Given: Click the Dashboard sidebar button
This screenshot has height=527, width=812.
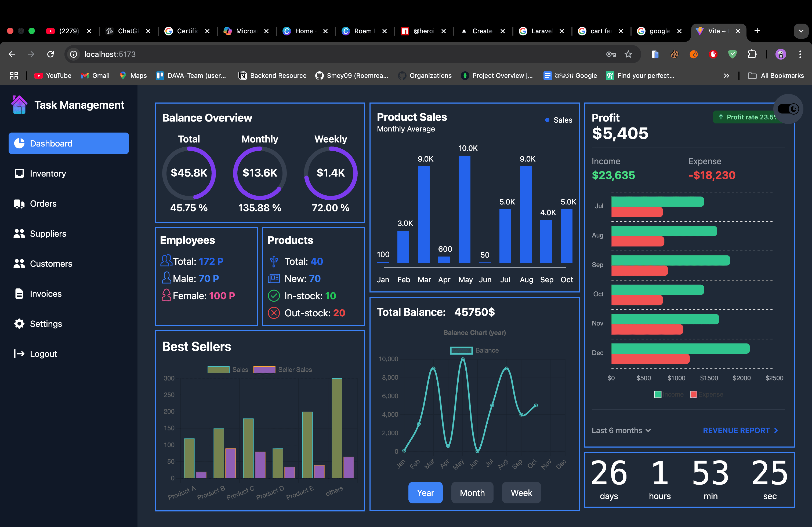Looking at the screenshot, I should tap(68, 143).
